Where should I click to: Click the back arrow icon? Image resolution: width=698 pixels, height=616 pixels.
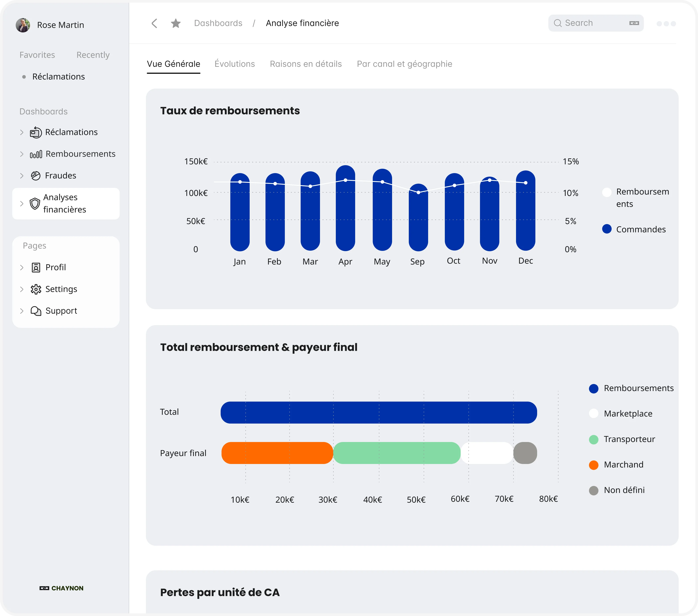pos(154,23)
